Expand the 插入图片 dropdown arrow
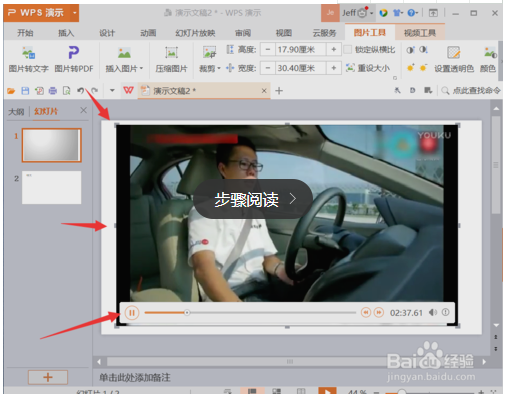Viewport: 508px width, 398px height. (x=141, y=68)
